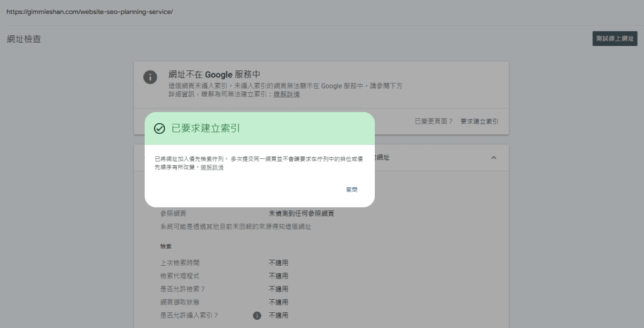Click the 檢索 section heading
The height and width of the screenshot is (328, 644).
166,247
